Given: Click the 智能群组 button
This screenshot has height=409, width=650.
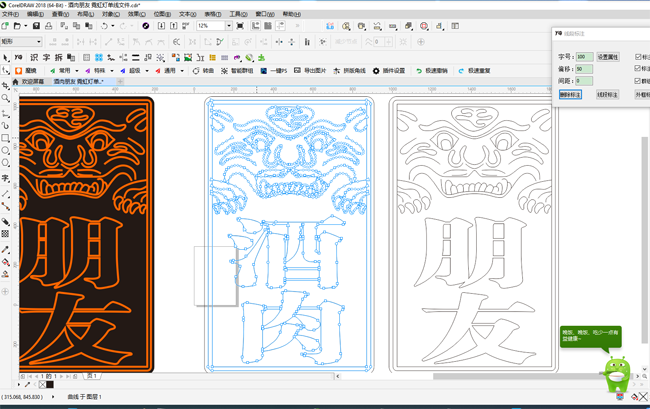Looking at the screenshot, I should pos(237,71).
